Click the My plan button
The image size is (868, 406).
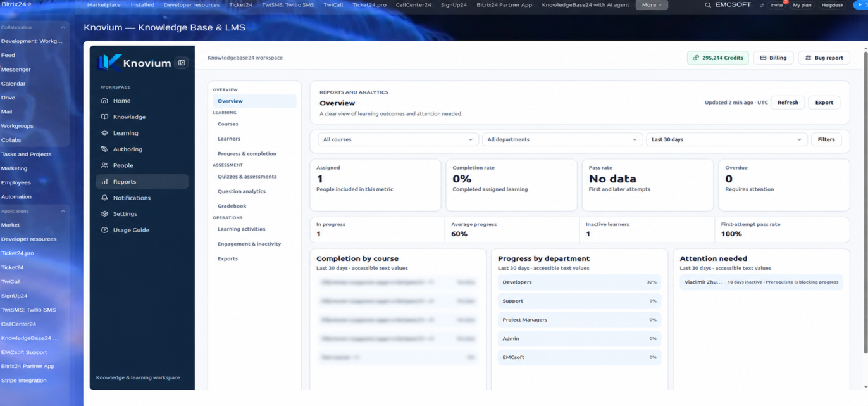coord(802,5)
